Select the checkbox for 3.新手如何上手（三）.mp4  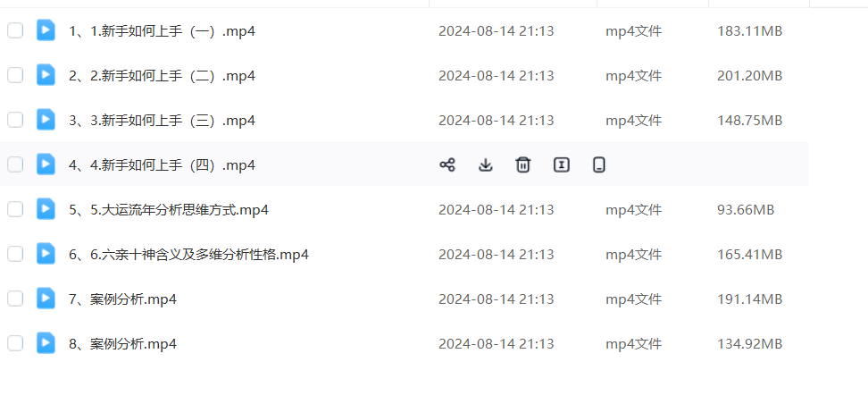coord(15,120)
